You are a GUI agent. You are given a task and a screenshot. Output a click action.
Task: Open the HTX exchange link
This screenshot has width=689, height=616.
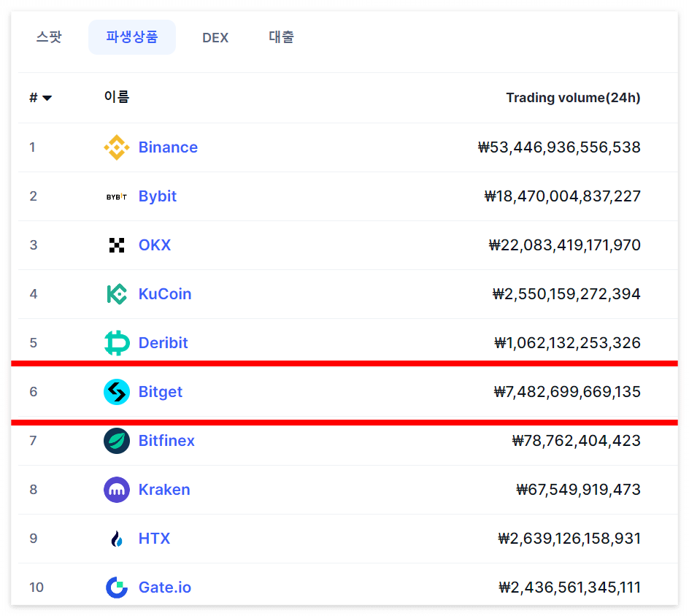[154, 539]
